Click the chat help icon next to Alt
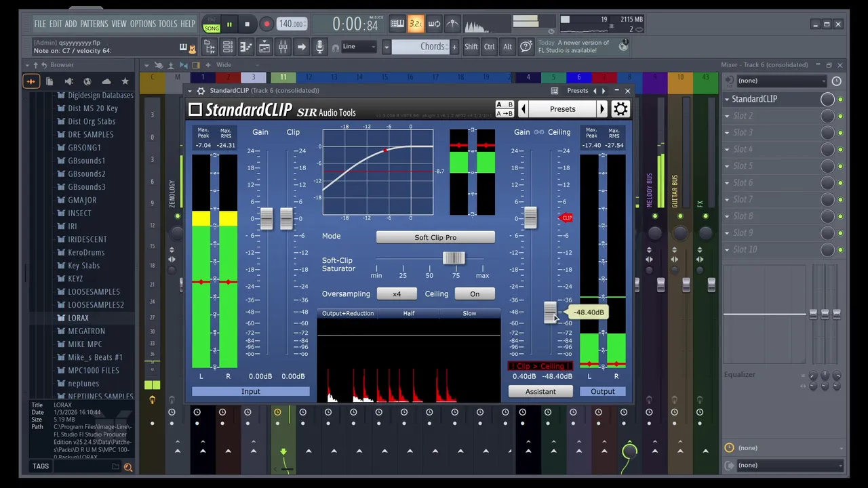Viewport: 868px width, 488px height. coord(526,47)
